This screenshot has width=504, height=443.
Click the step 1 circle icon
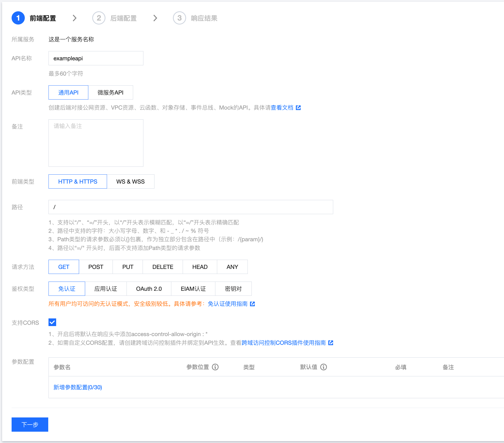[18, 18]
